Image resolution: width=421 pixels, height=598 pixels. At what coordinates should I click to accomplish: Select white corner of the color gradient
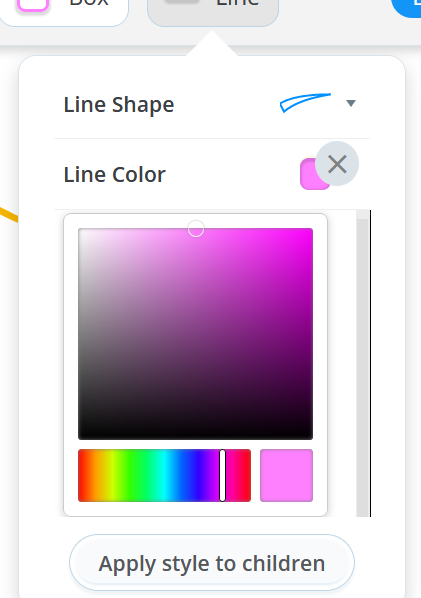[x=80, y=231]
